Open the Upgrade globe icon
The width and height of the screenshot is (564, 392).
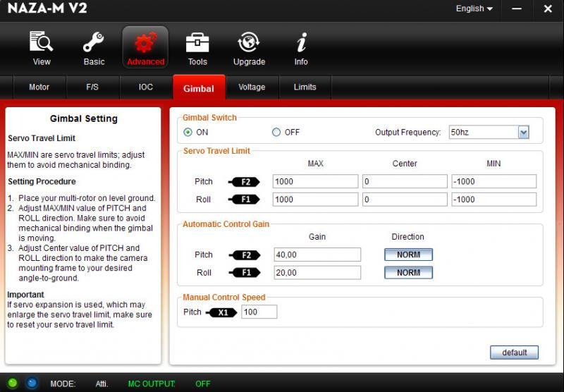tap(249, 44)
